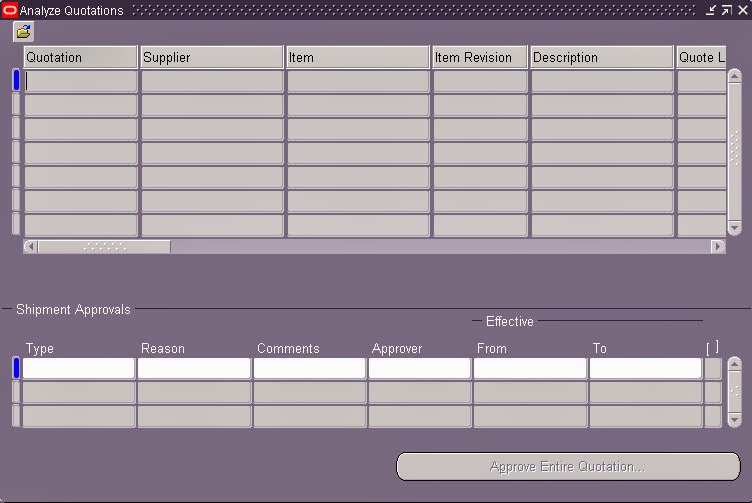752x503 pixels.
Task: Click the down arrow of the quotations vertical scrollbar
Action: (x=735, y=227)
